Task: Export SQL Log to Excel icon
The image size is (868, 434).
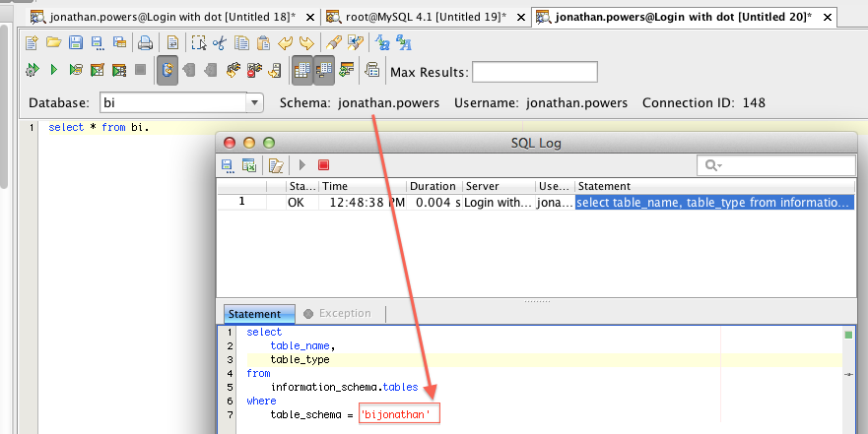Action: 249,164
